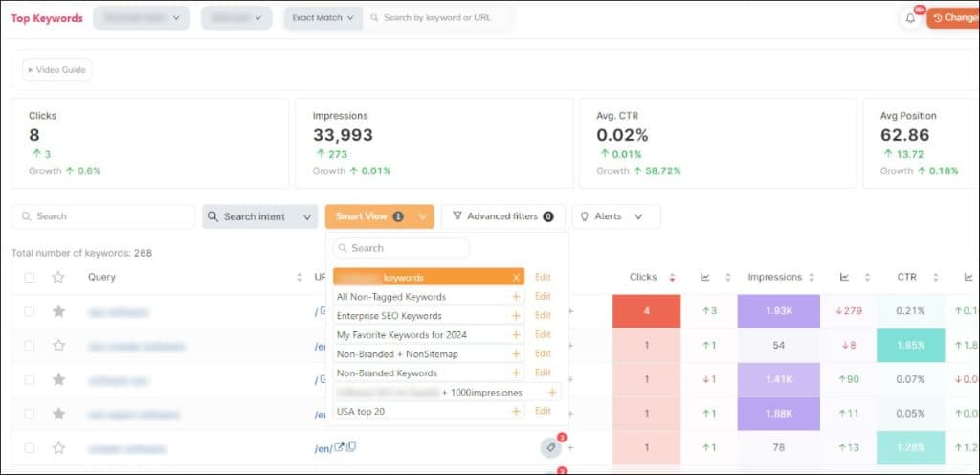Open the second blurred dropdown before Exact Match
Image resolution: width=980 pixels, height=475 pixels.
[236, 18]
